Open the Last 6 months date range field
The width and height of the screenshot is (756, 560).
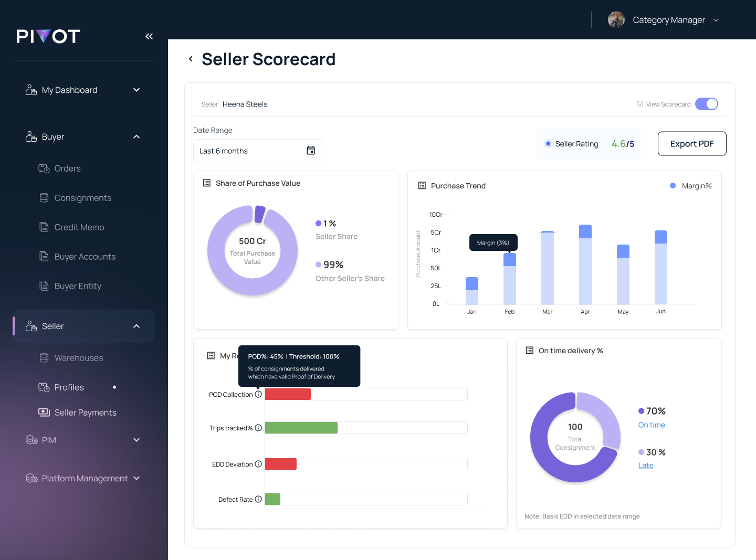point(257,151)
